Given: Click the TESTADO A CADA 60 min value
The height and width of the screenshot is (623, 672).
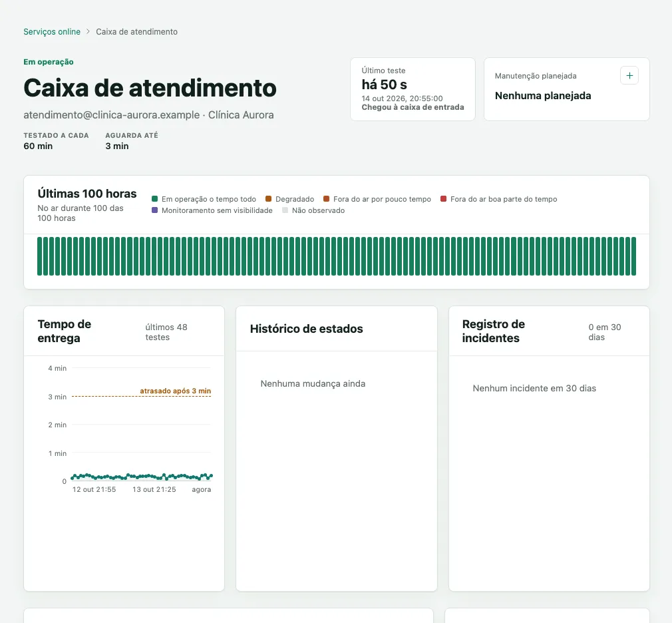Looking at the screenshot, I should (x=38, y=146).
